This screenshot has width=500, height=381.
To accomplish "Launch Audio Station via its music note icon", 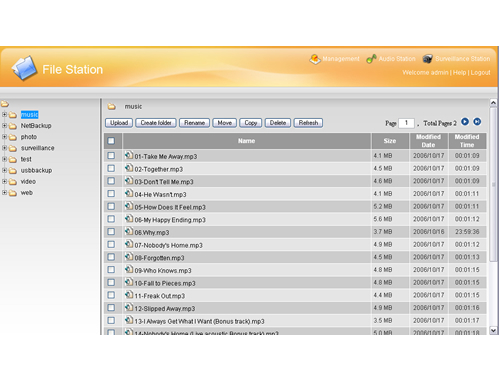I will 371,59.
